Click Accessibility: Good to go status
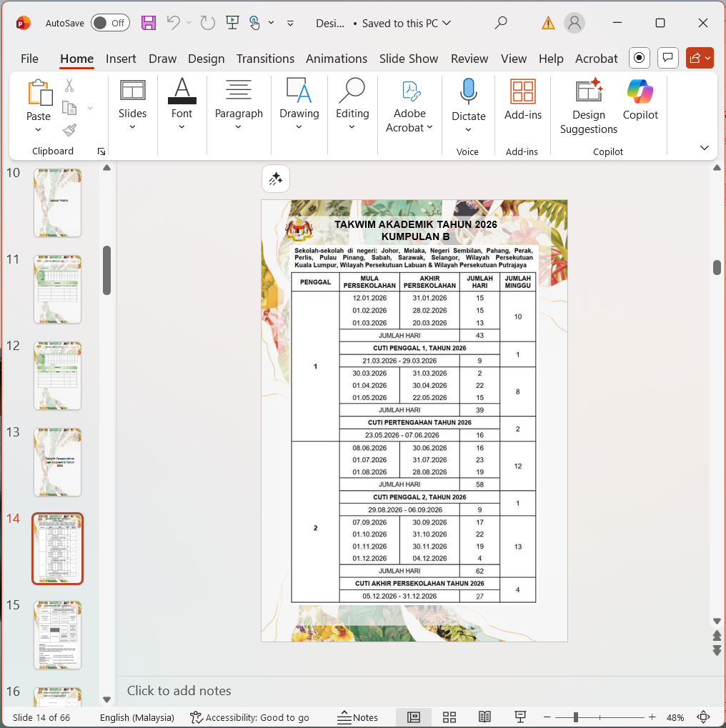This screenshot has height=728, width=726. pos(249,717)
